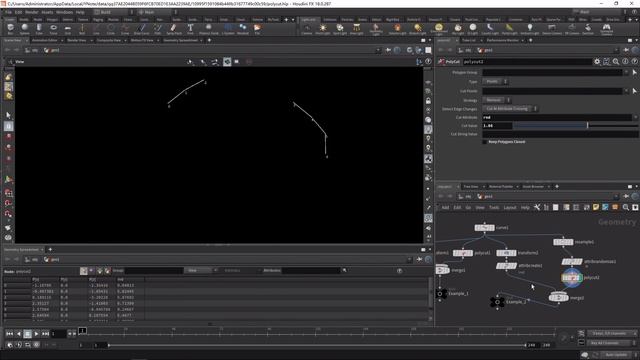Viewport: 640px width, 360px height.
Task: Add an Area Light from the shelf
Action: coord(356,29)
